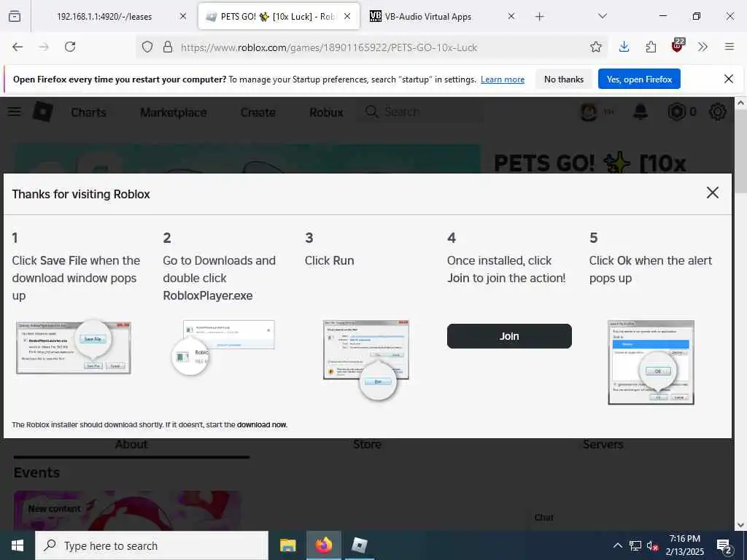Open the Roblox site hamburger menu
747x560 pixels.
15,112
